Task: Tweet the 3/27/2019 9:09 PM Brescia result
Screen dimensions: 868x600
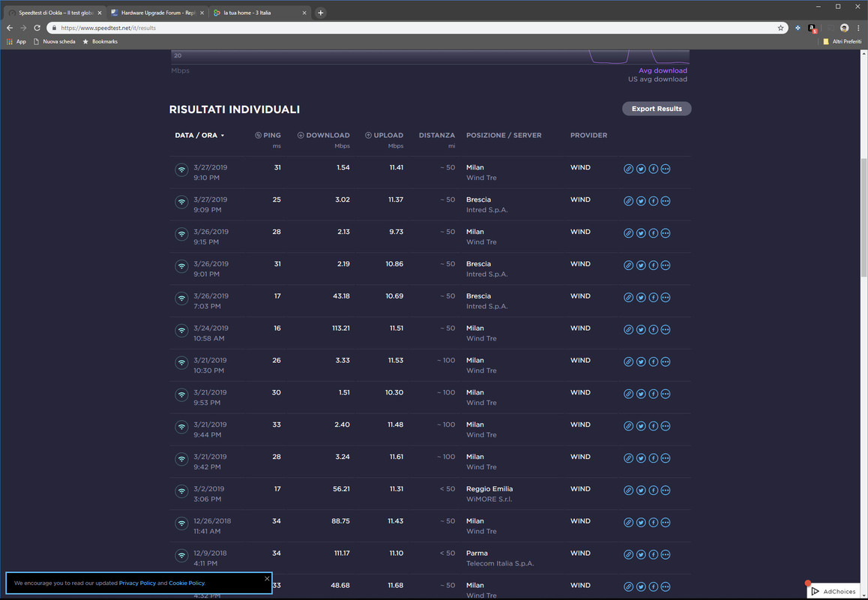Action: click(641, 201)
